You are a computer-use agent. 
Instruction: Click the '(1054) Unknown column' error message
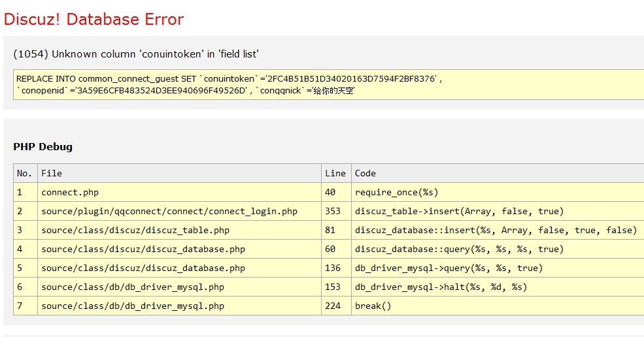140,54
